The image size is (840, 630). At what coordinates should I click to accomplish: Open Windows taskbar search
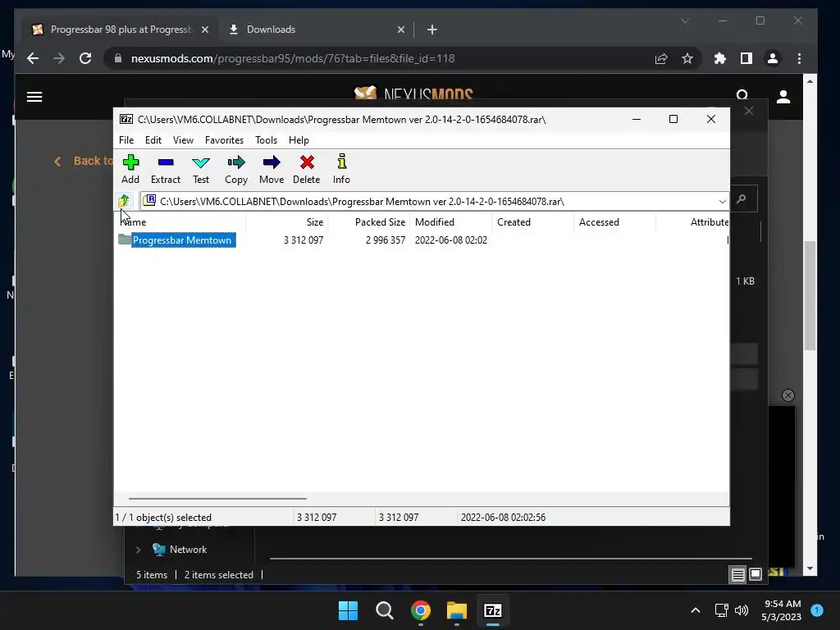click(x=384, y=610)
